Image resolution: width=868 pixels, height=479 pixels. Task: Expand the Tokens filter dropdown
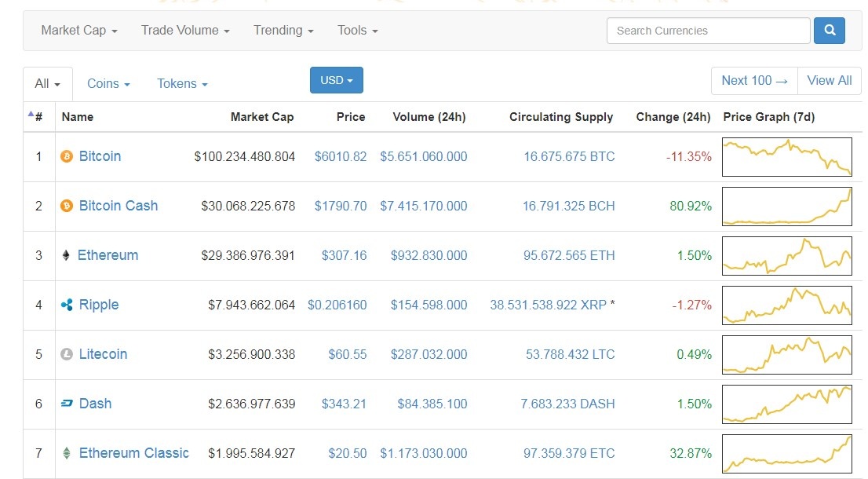[x=181, y=83]
